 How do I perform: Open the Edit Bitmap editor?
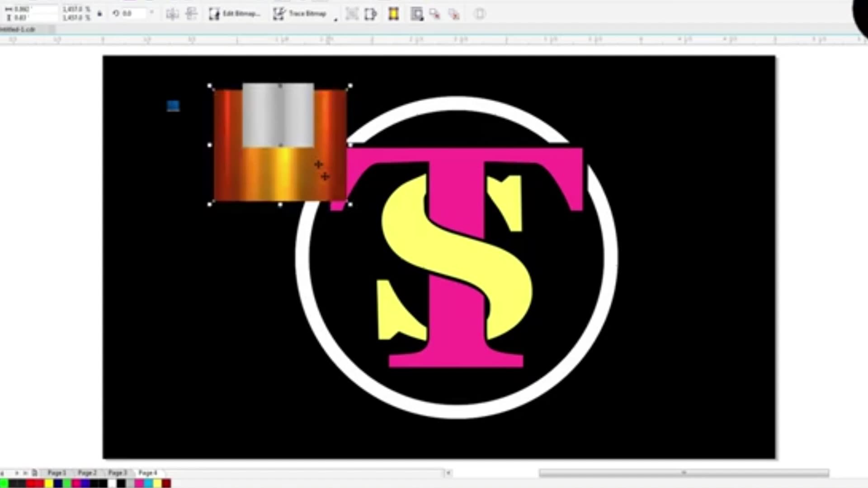coord(235,14)
